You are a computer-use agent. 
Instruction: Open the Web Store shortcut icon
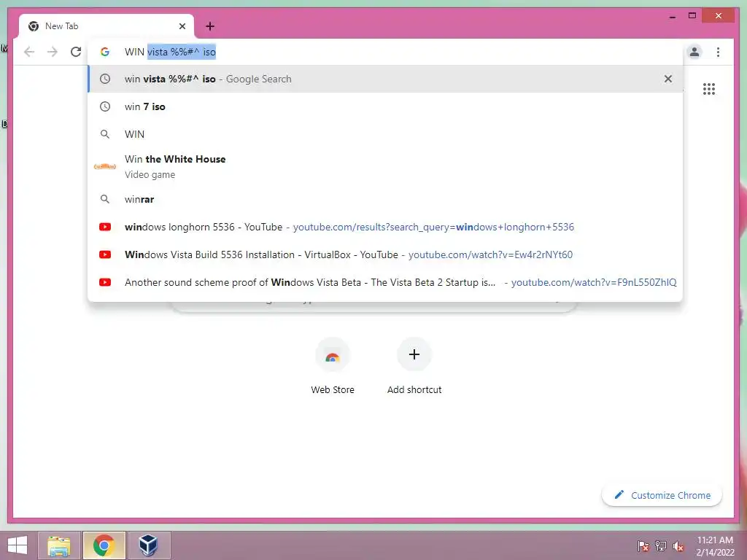[x=333, y=355]
